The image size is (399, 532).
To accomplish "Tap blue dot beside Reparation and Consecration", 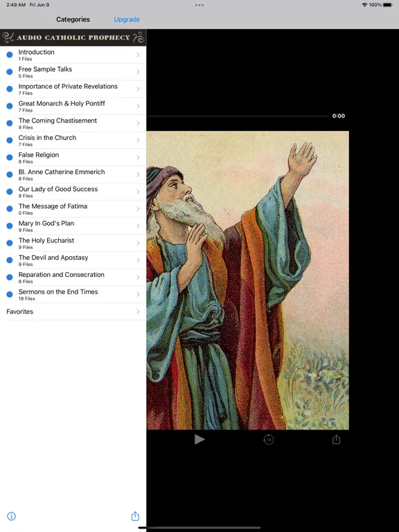I will (x=10, y=277).
